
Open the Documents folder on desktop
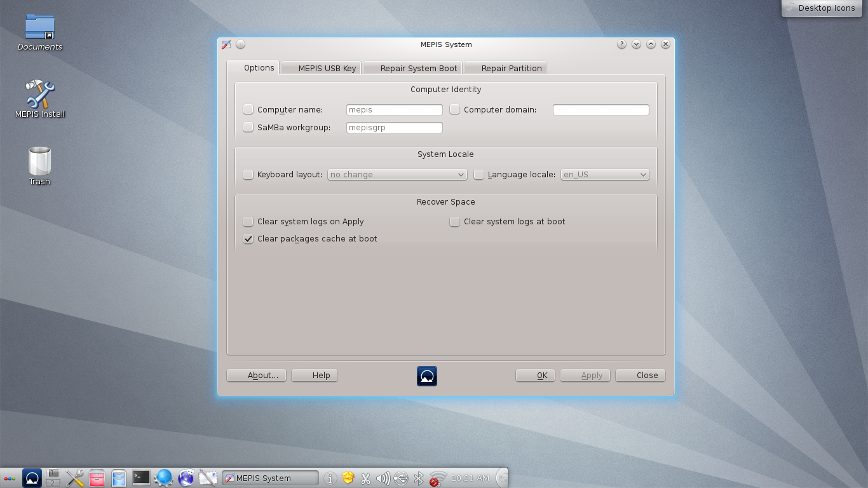tap(39, 32)
